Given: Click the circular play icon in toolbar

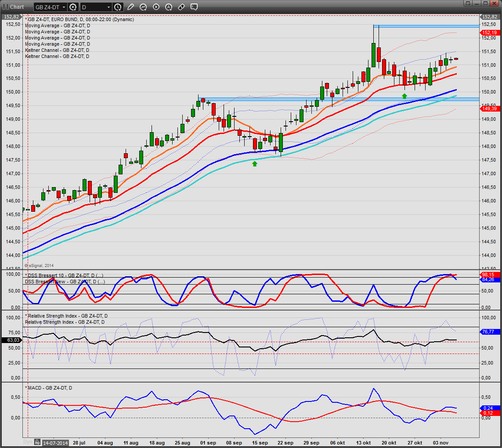Looking at the screenshot, I should 155,7.
